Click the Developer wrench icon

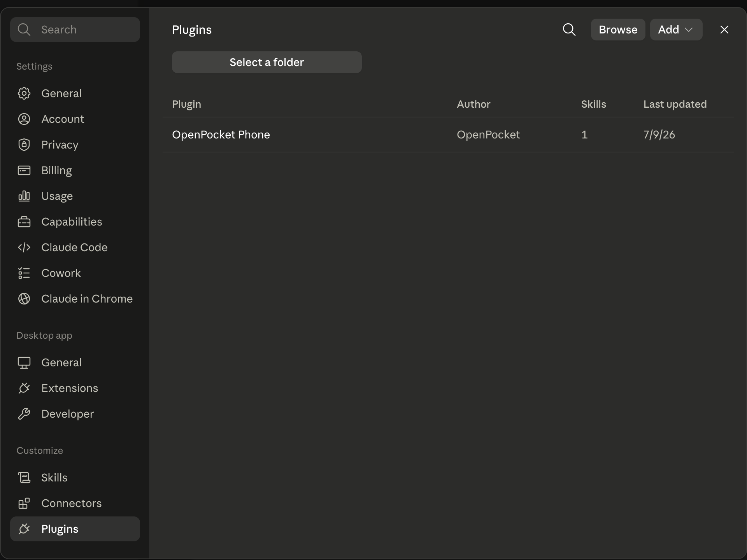[x=24, y=414]
